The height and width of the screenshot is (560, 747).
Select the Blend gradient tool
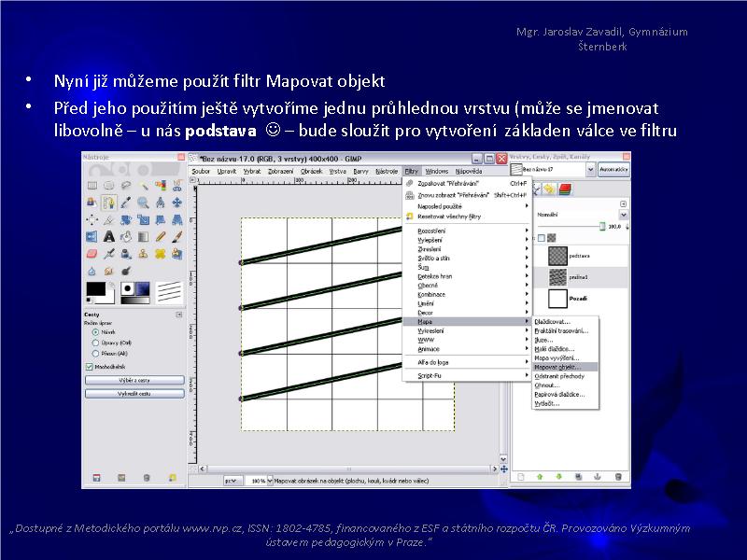pyautogui.click(x=143, y=237)
